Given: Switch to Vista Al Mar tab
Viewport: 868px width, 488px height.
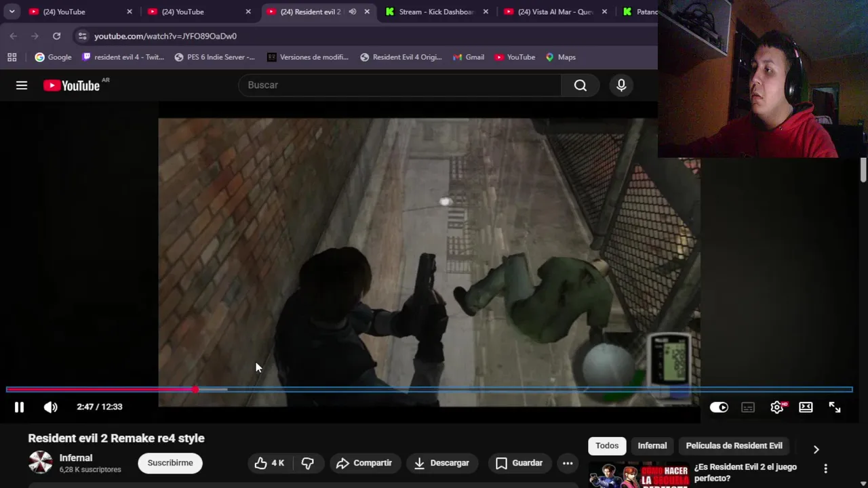Looking at the screenshot, I should (x=556, y=12).
